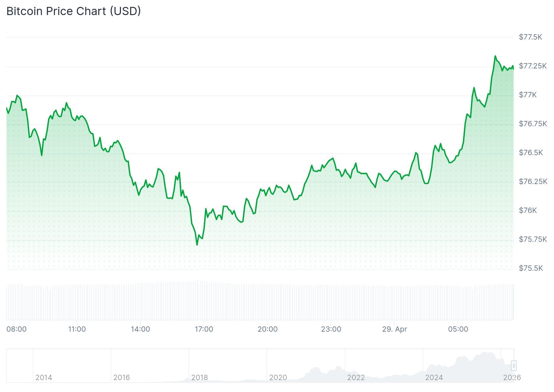Click 2022 on the navigator timeline
Screen dimensions: 554x392
tap(356, 377)
